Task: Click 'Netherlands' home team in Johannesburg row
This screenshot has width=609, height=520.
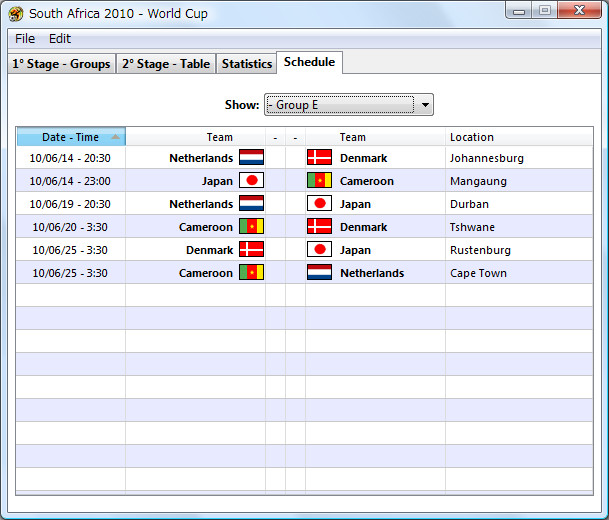Action: [x=201, y=158]
